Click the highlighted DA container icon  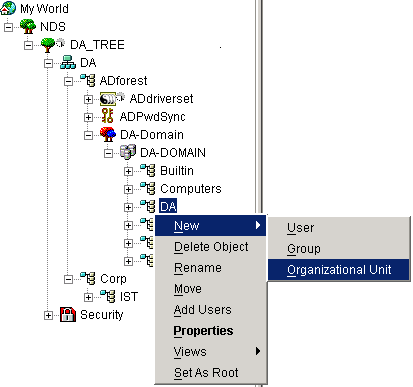(x=148, y=206)
